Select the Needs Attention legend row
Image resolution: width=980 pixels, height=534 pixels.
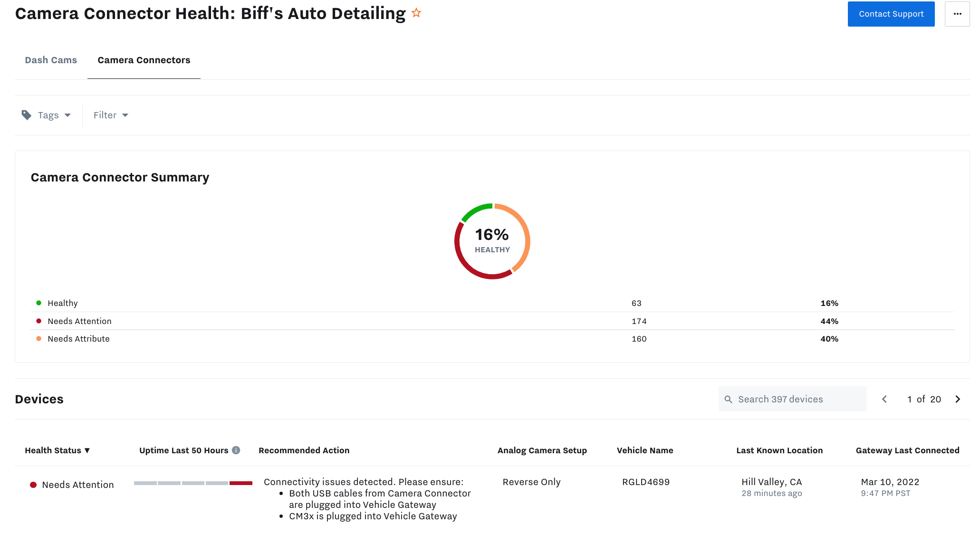(x=79, y=322)
